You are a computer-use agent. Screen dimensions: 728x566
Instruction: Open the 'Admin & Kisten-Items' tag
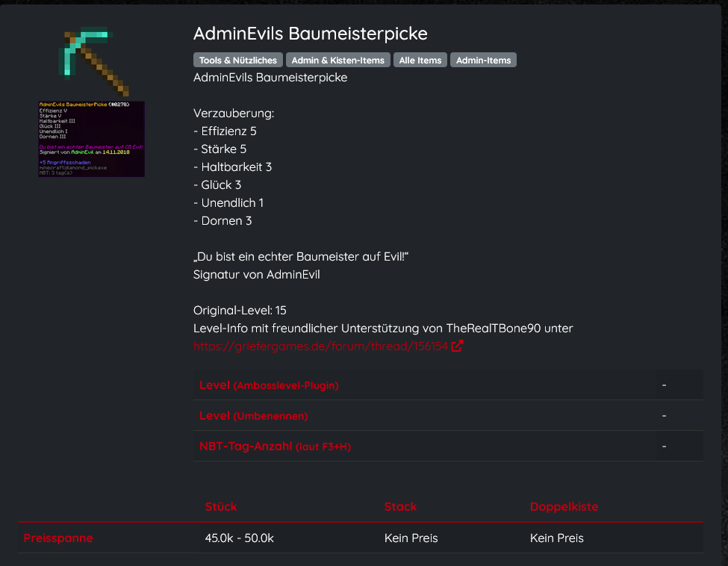[338, 60]
